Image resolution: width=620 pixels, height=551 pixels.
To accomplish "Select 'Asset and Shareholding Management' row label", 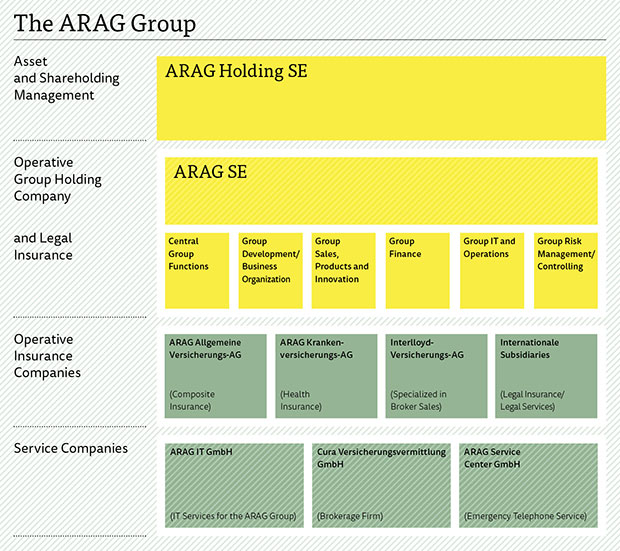I will click(66, 78).
